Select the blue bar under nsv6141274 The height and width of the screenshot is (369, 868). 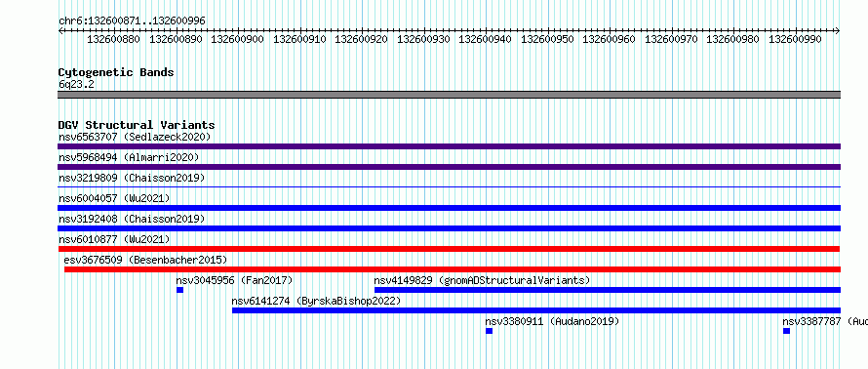click(536, 310)
